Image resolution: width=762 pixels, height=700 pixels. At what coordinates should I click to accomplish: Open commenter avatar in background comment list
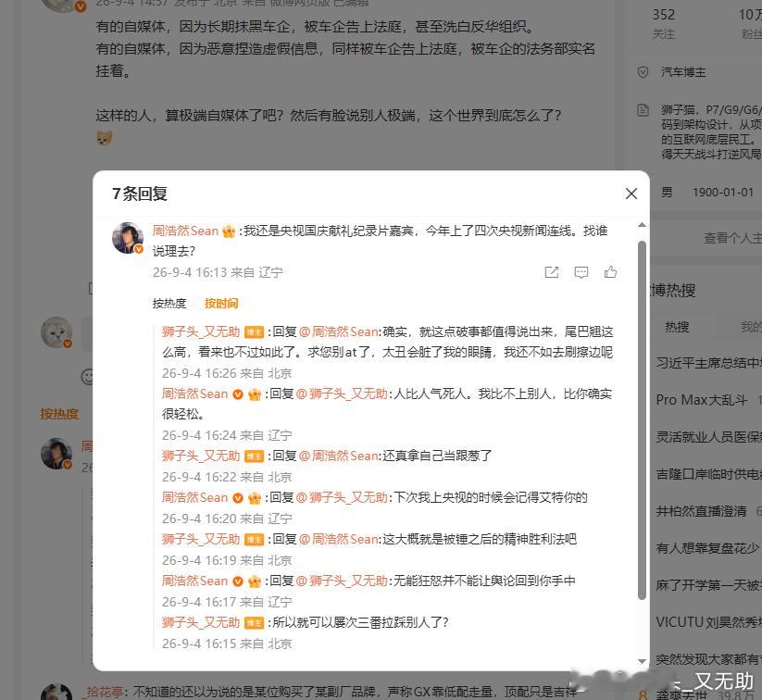pos(56,454)
